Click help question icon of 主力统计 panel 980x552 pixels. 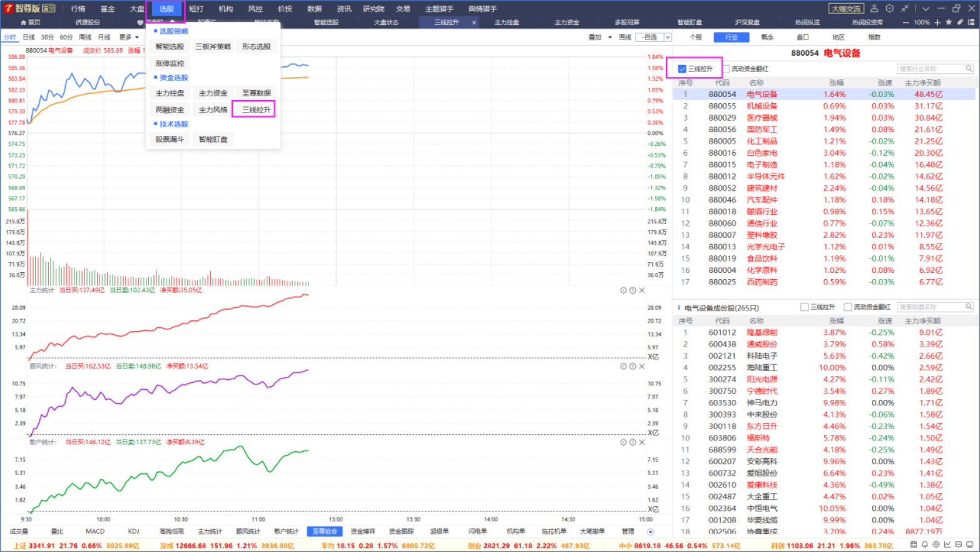[x=633, y=290]
